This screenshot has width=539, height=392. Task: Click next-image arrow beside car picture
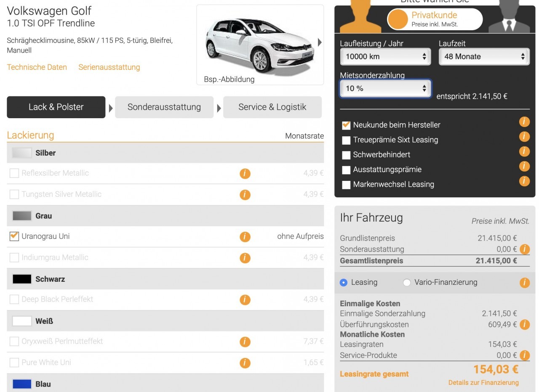[320, 42]
